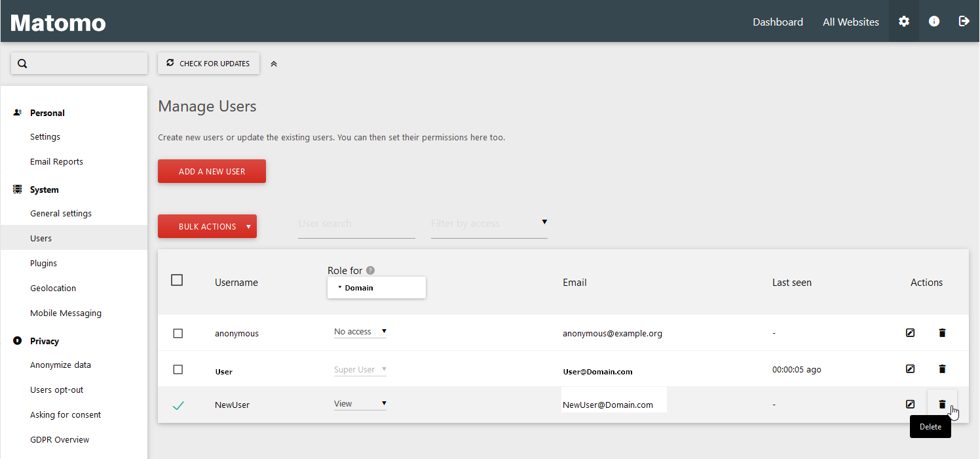Click the Personal section heading
The width and height of the screenshot is (980, 459).
click(47, 113)
